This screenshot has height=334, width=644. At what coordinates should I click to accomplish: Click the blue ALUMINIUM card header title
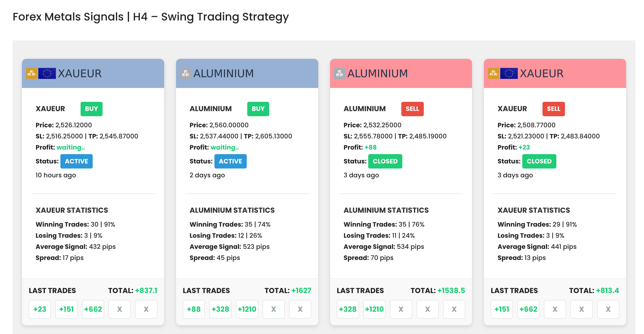[223, 74]
